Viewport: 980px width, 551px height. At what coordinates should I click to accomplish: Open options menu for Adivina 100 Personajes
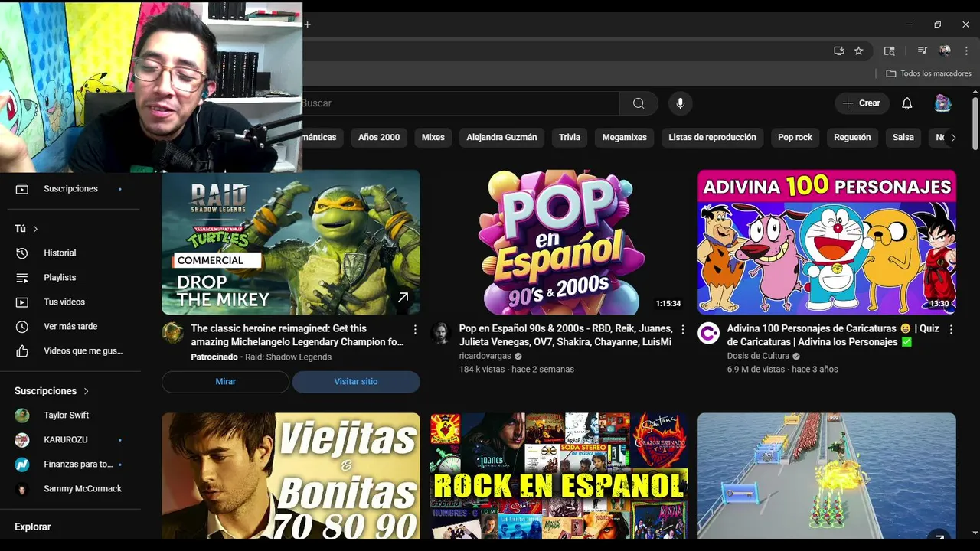pos(951,330)
